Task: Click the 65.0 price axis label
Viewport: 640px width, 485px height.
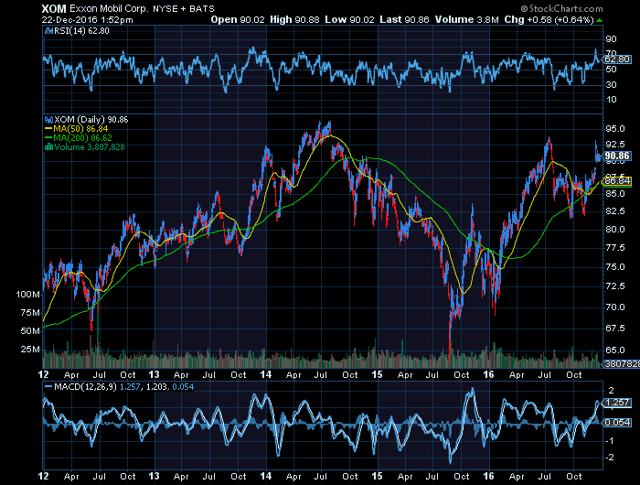Action: tap(615, 350)
